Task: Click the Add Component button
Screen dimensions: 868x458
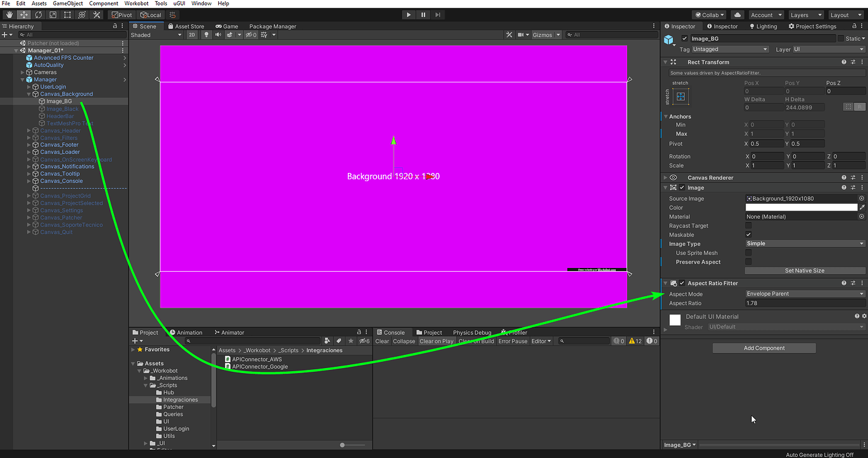Action: (764, 347)
